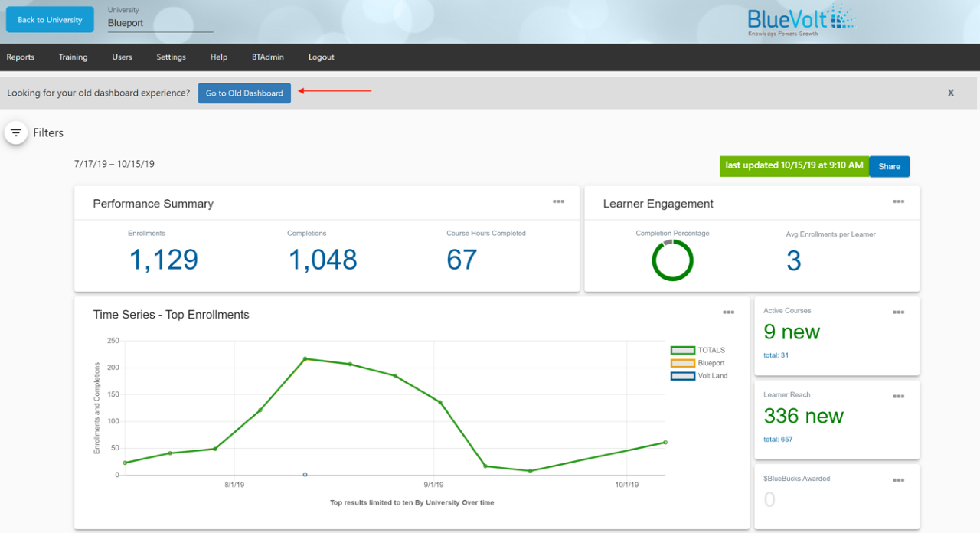Click Logout in the navigation bar
The image size is (980, 533).
coord(322,57)
